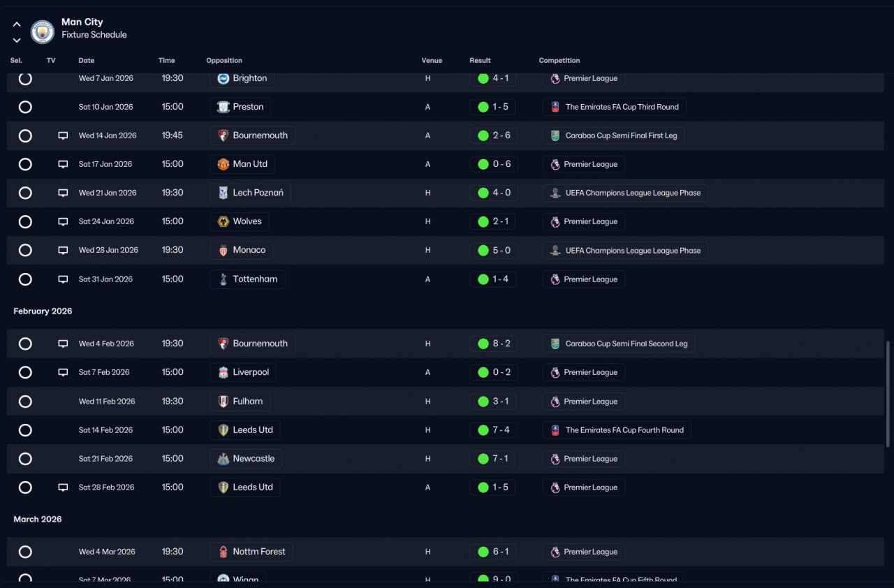The height and width of the screenshot is (588, 894).
Task: Click the Wolves club badge
Action: coord(223,221)
